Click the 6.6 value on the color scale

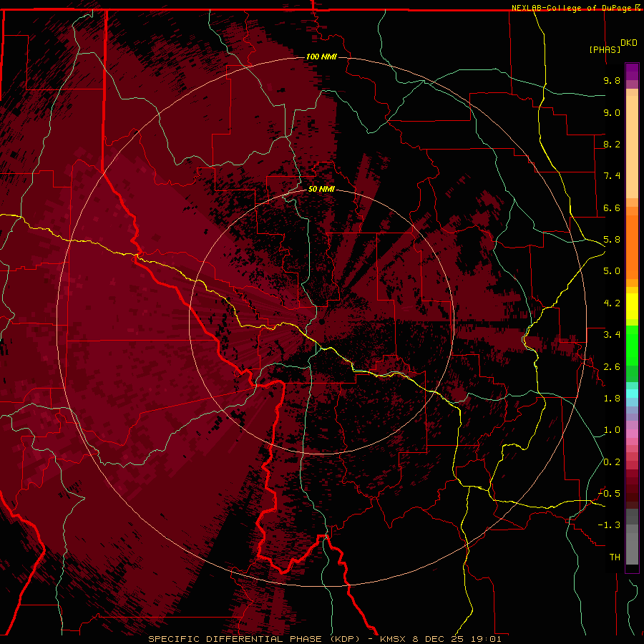[612, 208]
